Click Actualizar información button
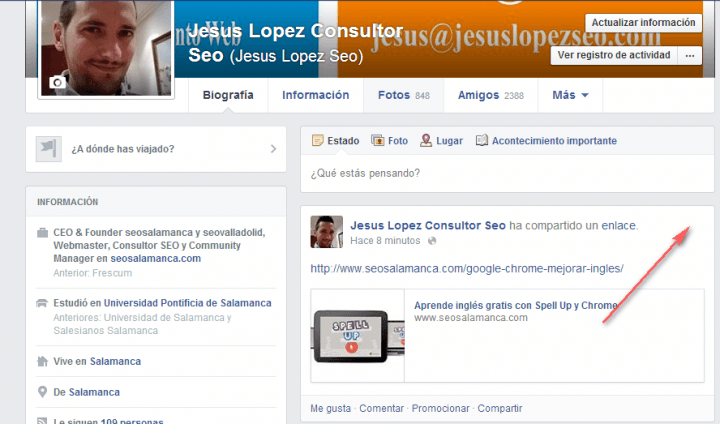 643,23
